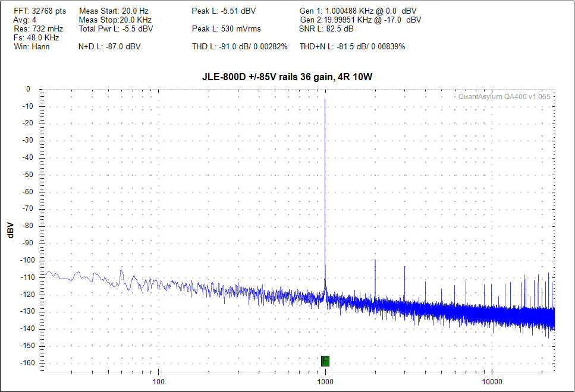Click THD+N L: -81.5 dB readout
This screenshot has height=392, width=575.
click(353, 46)
